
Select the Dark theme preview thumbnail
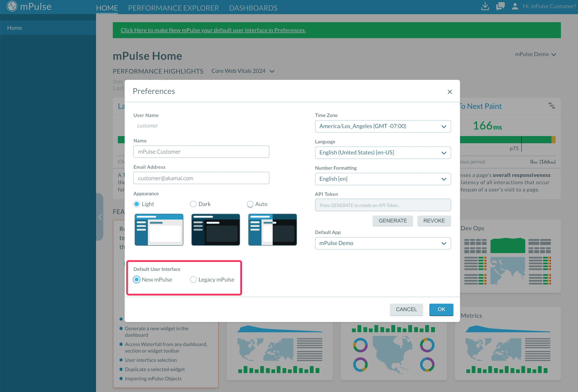215,229
